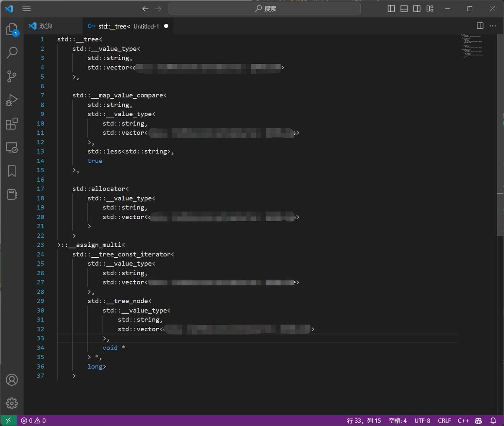Open the editor more actions menu
Screen dimensions: 504x426
point(493,26)
